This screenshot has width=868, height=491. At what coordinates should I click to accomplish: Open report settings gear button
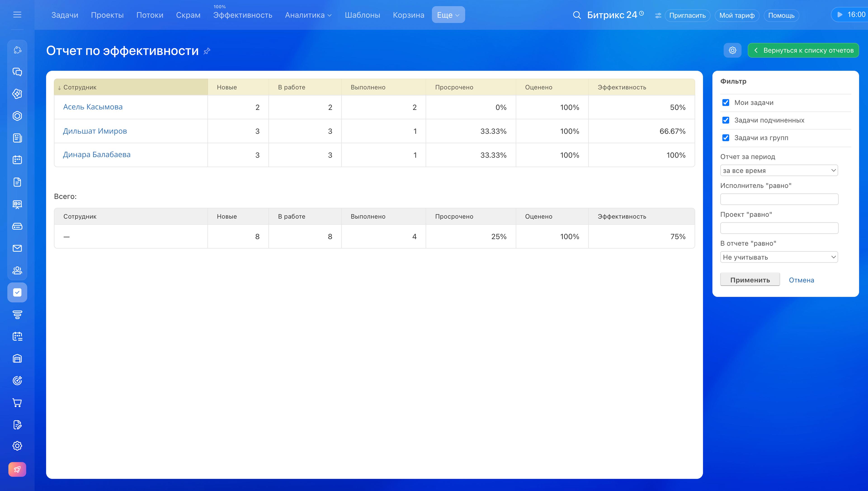pos(733,50)
